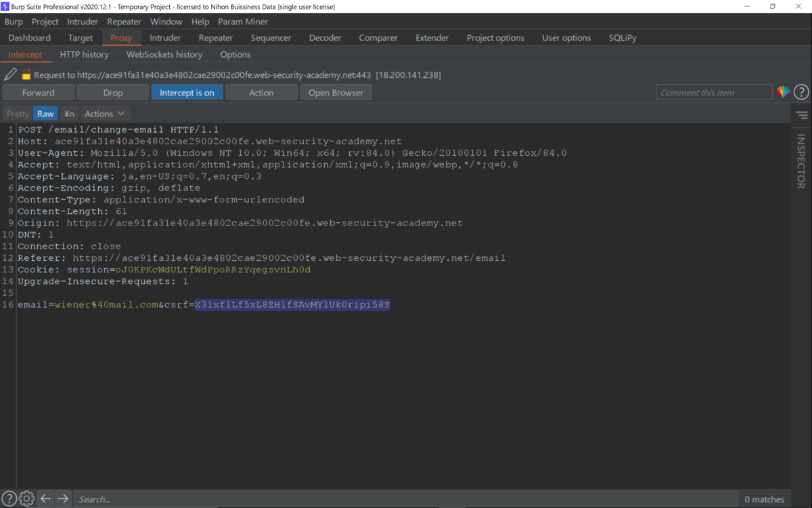Click the Forward button
Image resolution: width=812 pixels, height=508 pixels.
[x=39, y=92]
